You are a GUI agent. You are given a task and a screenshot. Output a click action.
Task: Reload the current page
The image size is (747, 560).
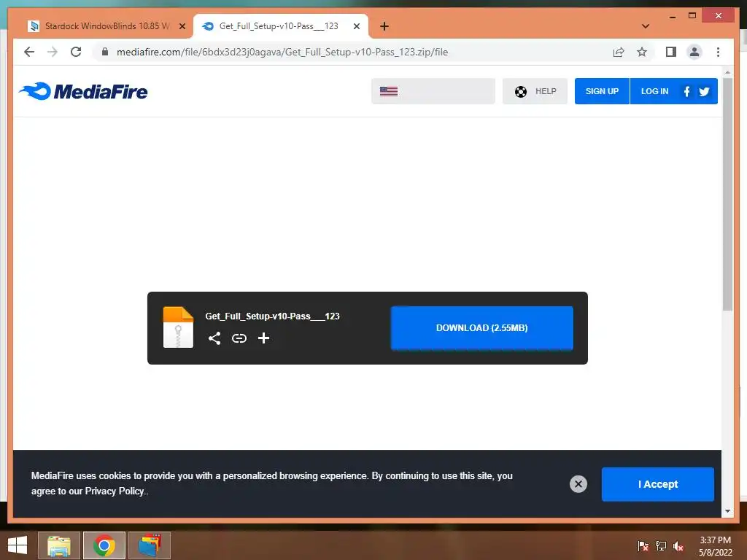tap(76, 52)
